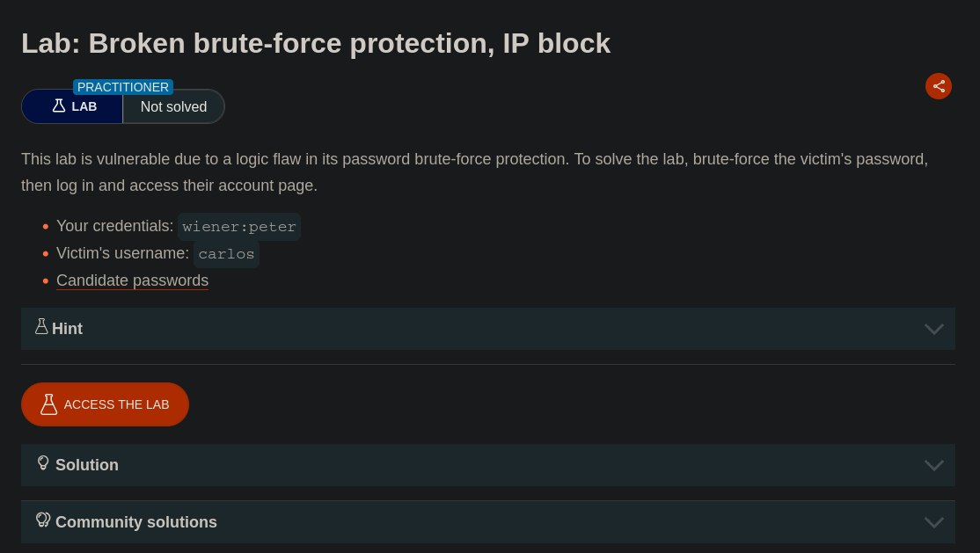The width and height of the screenshot is (980, 553).
Task: Show the Solution section via its label
Action: [x=87, y=465]
